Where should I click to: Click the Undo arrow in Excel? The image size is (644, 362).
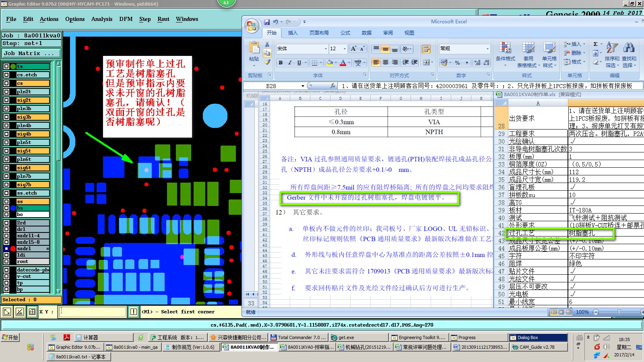[276, 22]
